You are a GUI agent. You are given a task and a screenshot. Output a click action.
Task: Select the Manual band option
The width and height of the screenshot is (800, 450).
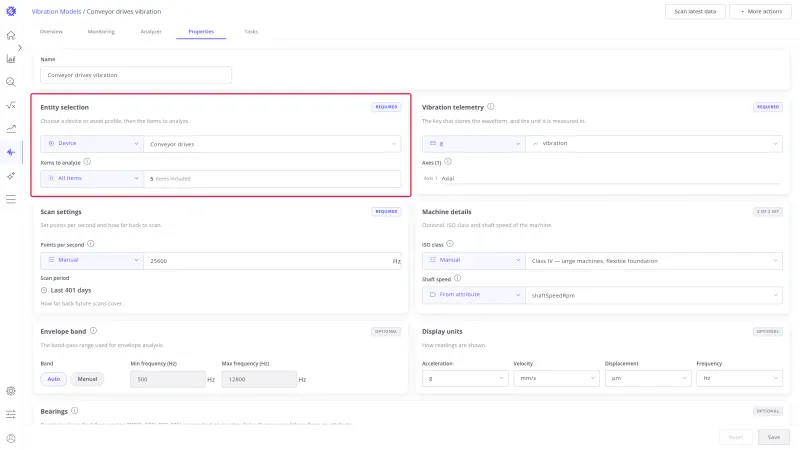[x=87, y=379]
